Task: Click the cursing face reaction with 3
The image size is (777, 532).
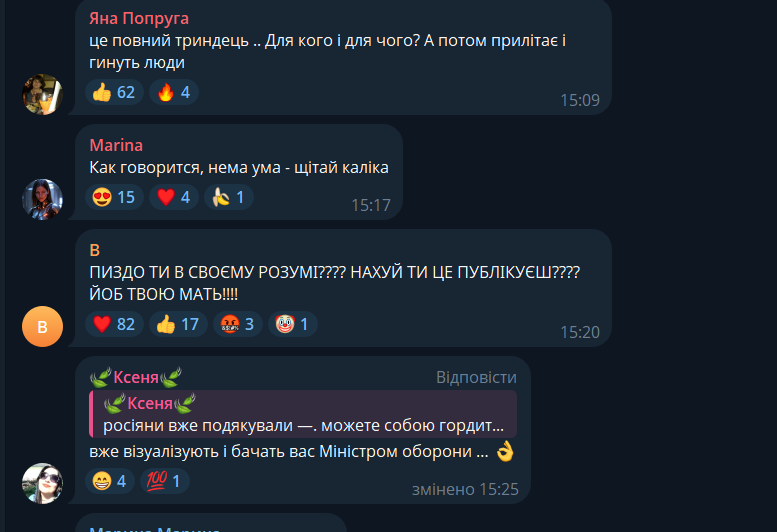Action: (238, 324)
